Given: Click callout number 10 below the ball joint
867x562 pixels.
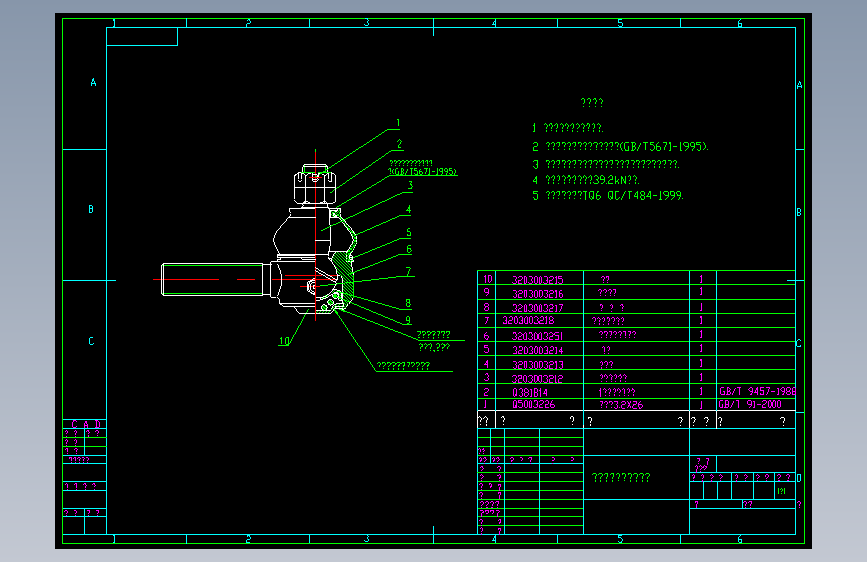Looking at the screenshot, I should point(284,341).
